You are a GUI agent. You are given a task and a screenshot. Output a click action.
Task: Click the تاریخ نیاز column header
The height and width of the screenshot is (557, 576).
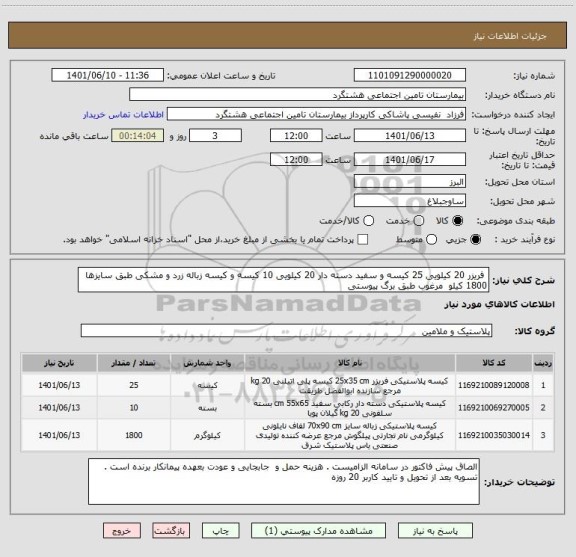[59, 363]
